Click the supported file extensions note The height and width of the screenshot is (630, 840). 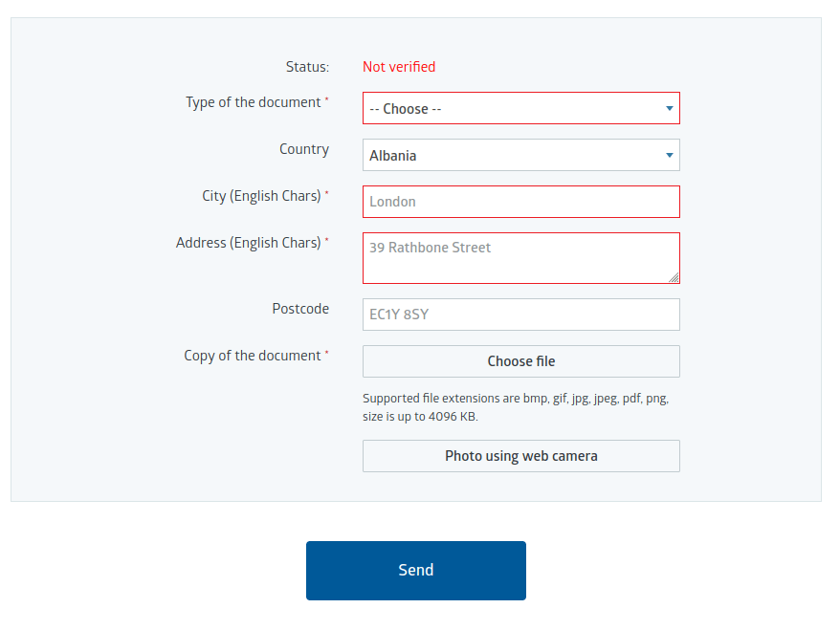(516, 407)
